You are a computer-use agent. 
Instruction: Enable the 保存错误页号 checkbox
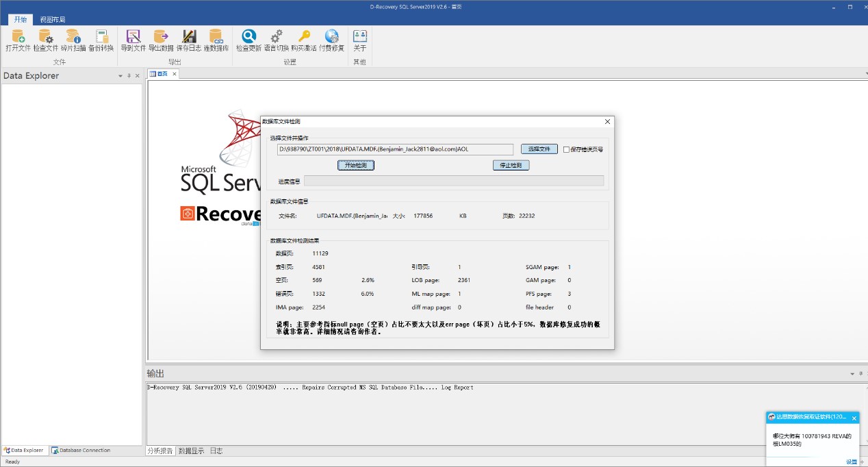click(x=565, y=149)
